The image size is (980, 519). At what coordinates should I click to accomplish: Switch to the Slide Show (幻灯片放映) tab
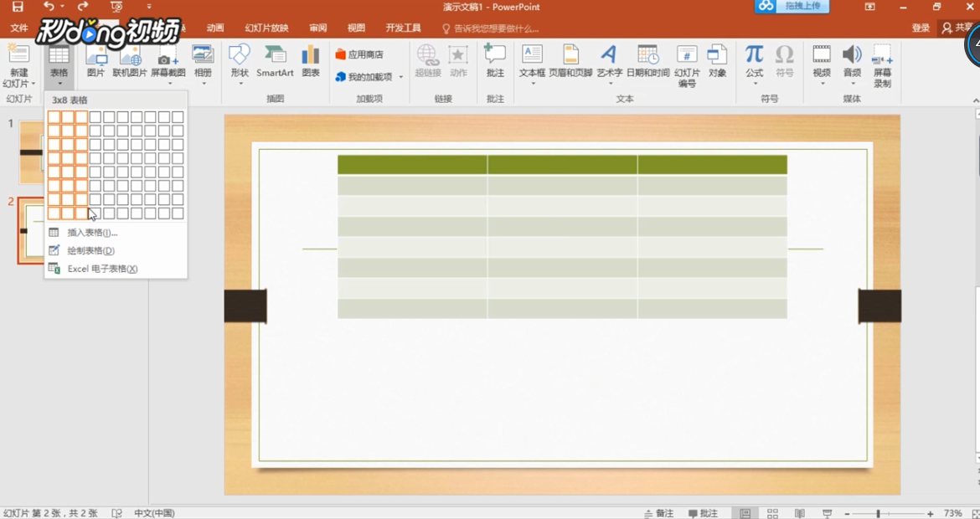click(267, 28)
